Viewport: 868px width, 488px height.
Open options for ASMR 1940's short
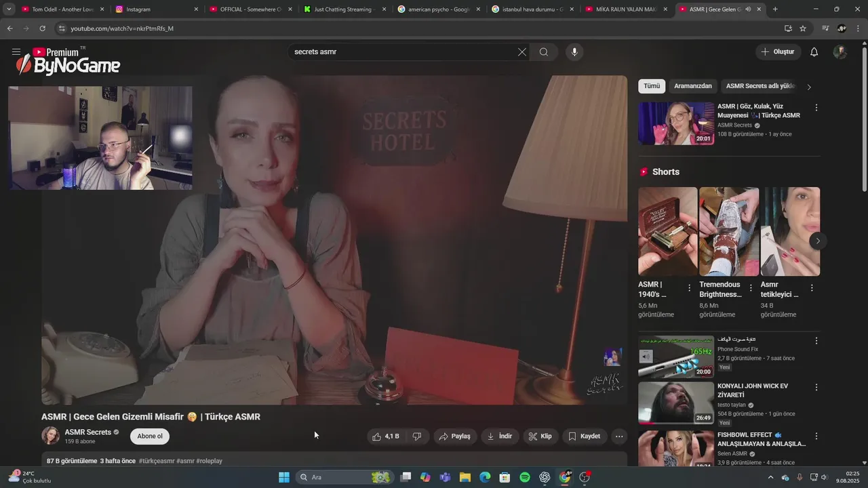tap(690, 288)
